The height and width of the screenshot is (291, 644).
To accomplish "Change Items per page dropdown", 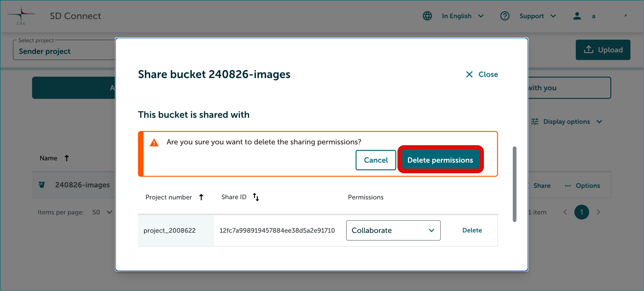I will [x=102, y=212].
